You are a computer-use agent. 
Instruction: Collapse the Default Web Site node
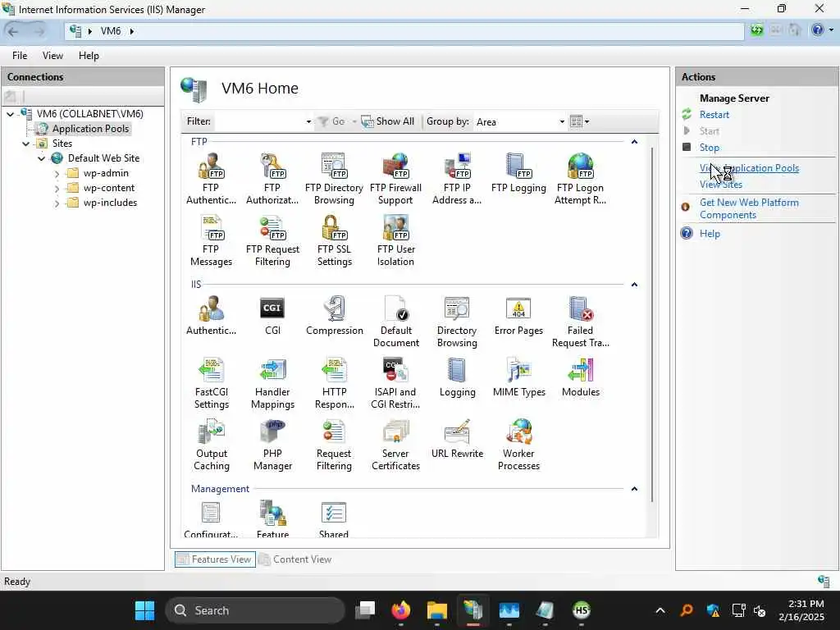click(41, 158)
